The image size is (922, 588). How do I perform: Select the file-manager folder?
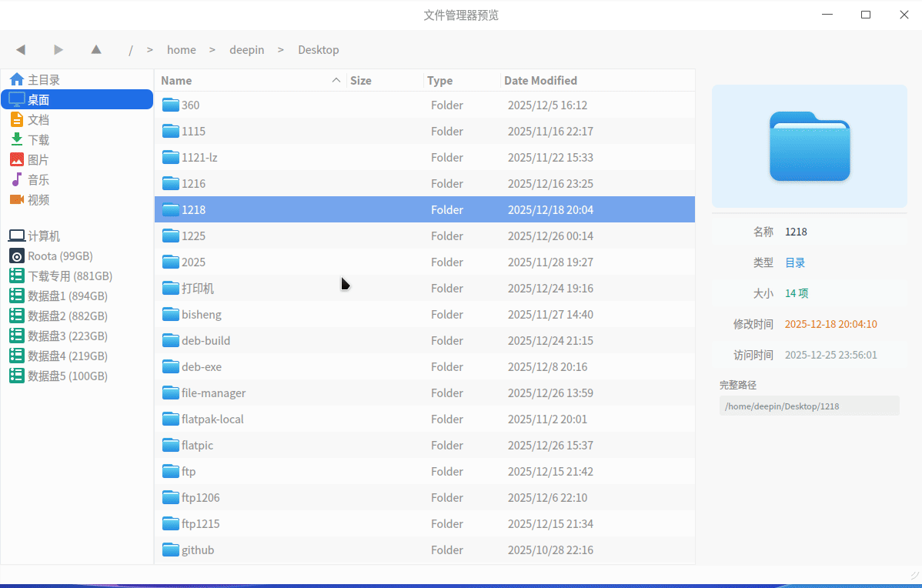(425, 393)
